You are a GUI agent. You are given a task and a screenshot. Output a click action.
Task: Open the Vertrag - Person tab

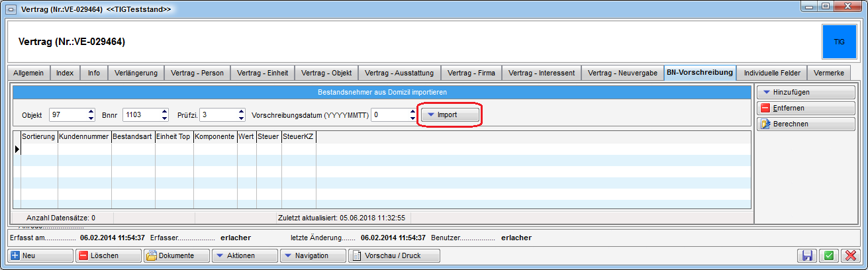[x=197, y=73]
